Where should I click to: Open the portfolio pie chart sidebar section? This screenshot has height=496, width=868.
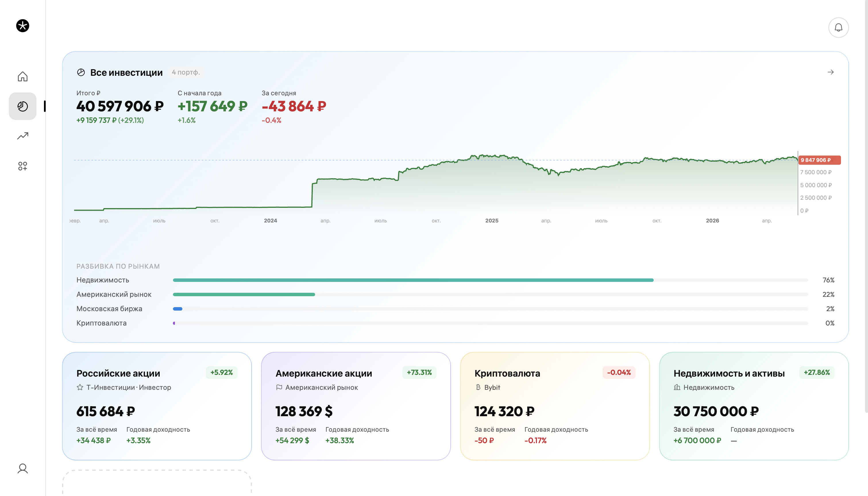pyautogui.click(x=22, y=106)
